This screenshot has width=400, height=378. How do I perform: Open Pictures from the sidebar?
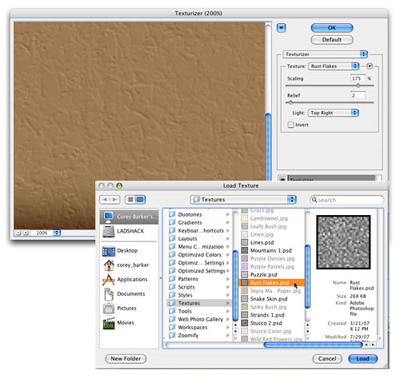point(120,308)
